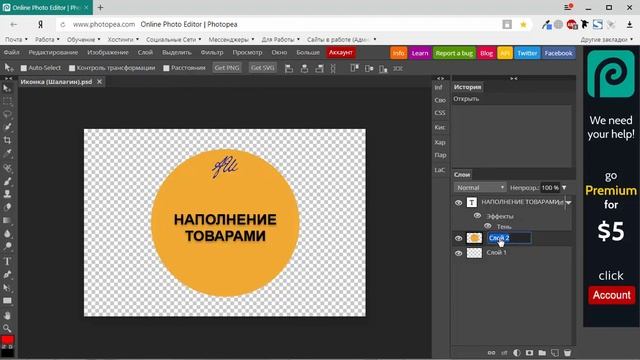Select the Pen tool
Image resolution: width=640 pixels, height=360 pixels.
click(7, 275)
